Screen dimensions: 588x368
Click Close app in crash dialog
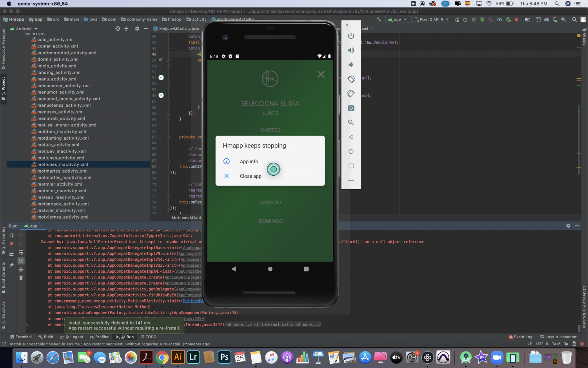pyautogui.click(x=250, y=176)
